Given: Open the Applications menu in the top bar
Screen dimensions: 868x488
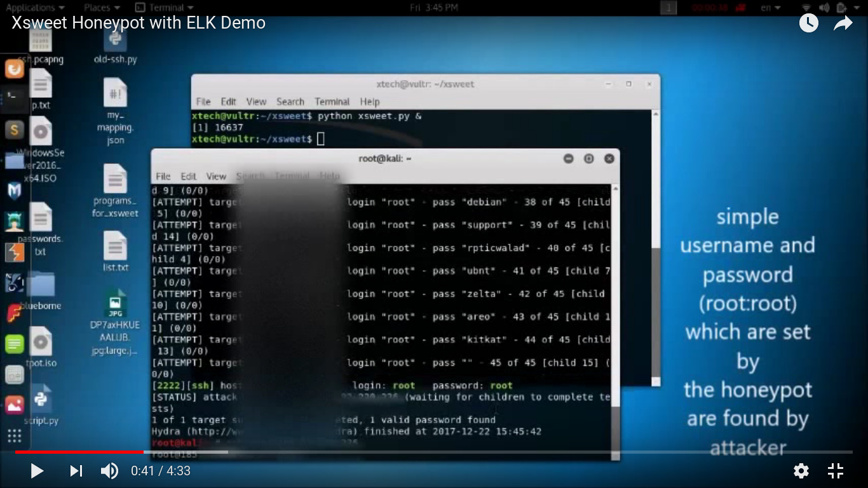Looking at the screenshot, I should (35, 8).
